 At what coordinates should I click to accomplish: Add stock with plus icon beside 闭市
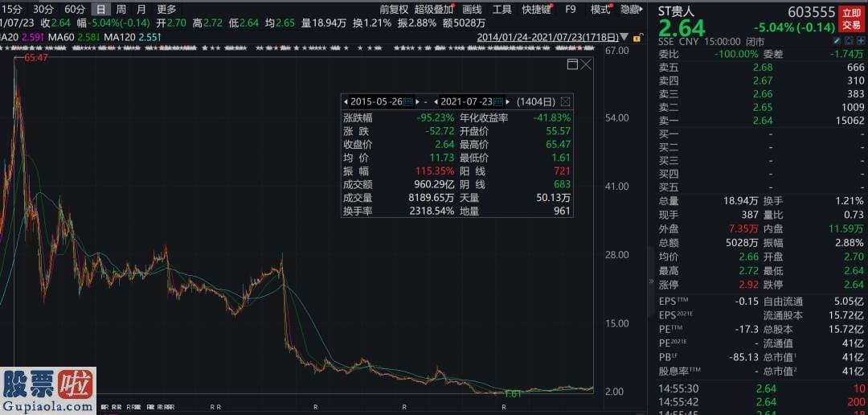[860, 41]
